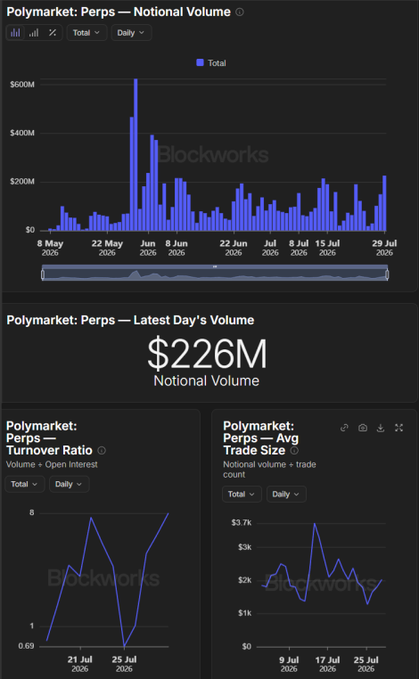419x679 pixels.
Task: Click info icon beside Notional Volume title
Action: pyautogui.click(x=239, y=12)
